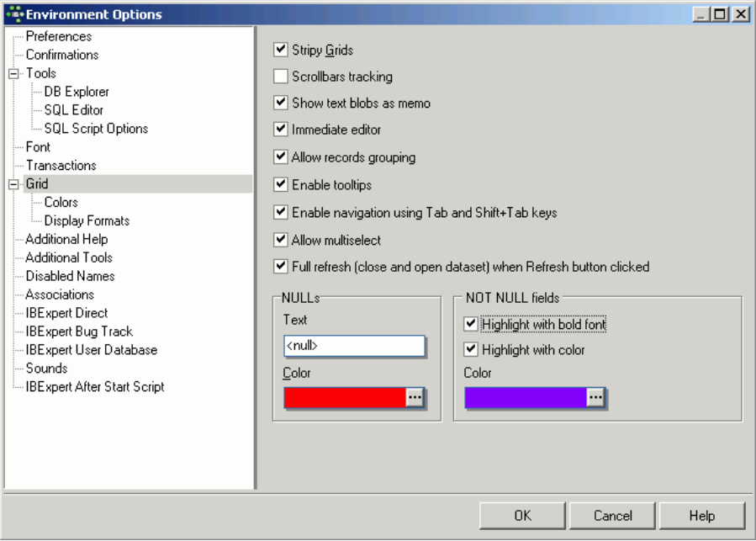Open the Additional Help page
756x541 pixels.
(66, 239)
